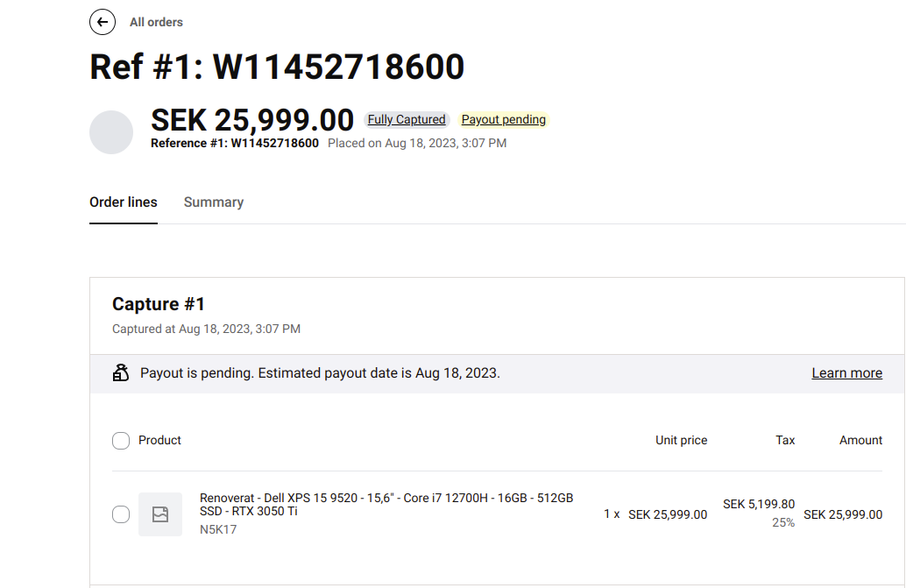Select all products using the header checkbox
This screenshot has width=906, height=588.
[120, 440]
